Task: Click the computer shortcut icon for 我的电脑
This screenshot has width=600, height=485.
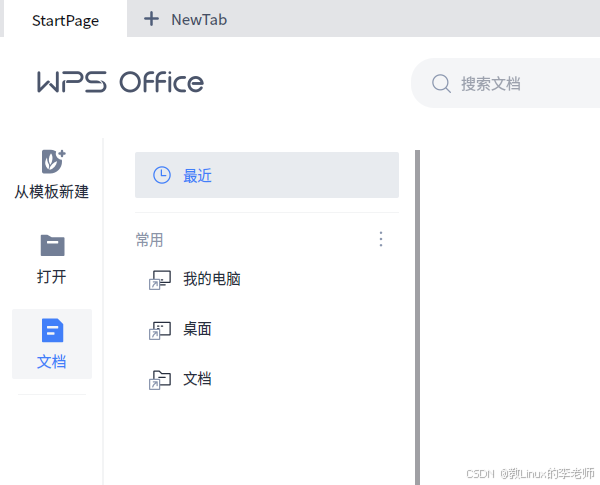Action: [160, 280]
